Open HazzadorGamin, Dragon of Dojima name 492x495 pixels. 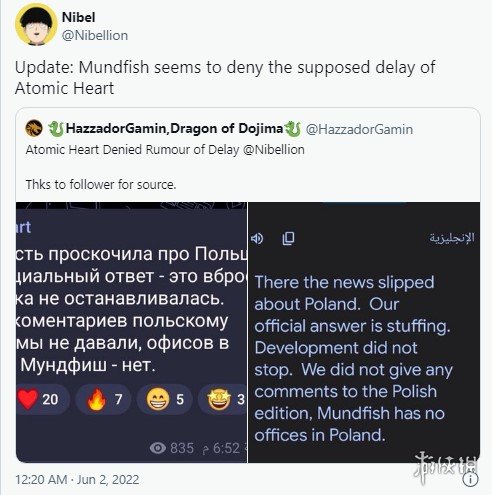174,129
